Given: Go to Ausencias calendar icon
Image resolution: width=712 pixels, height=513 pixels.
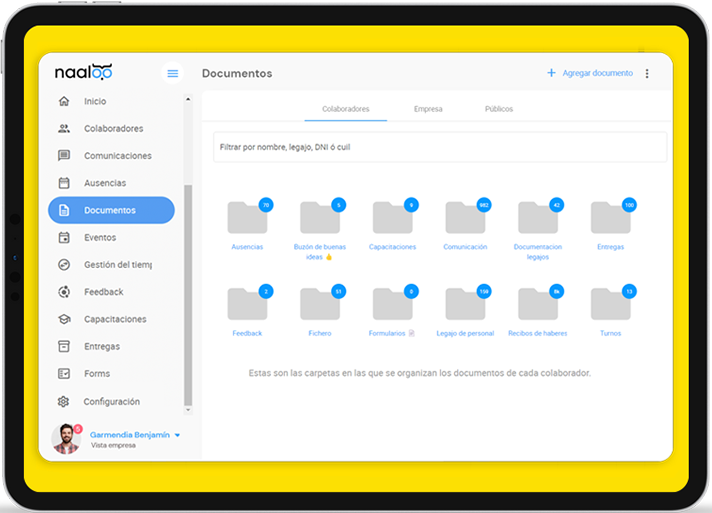Looking at the screenshot, I should tap(64, 183).
